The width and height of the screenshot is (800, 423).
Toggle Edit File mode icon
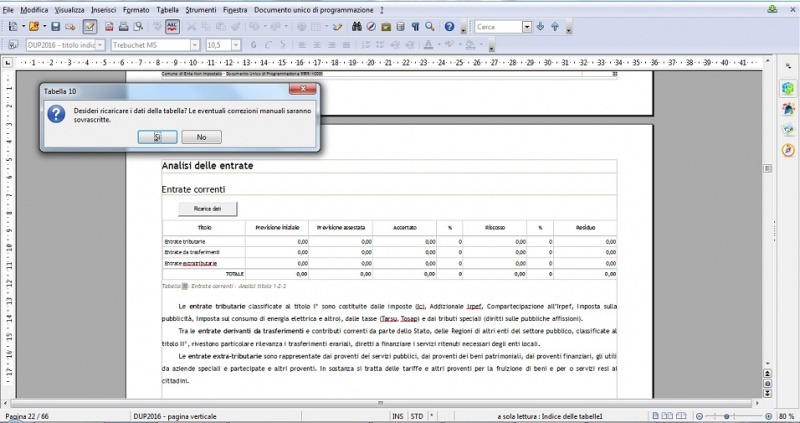pyautogui.click(x=90, y=26)
